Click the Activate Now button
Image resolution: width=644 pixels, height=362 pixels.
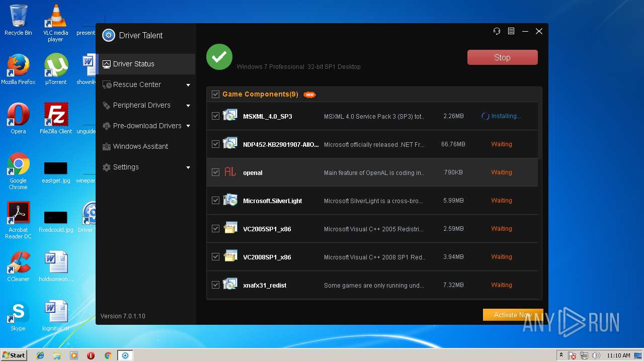(513, 315)
